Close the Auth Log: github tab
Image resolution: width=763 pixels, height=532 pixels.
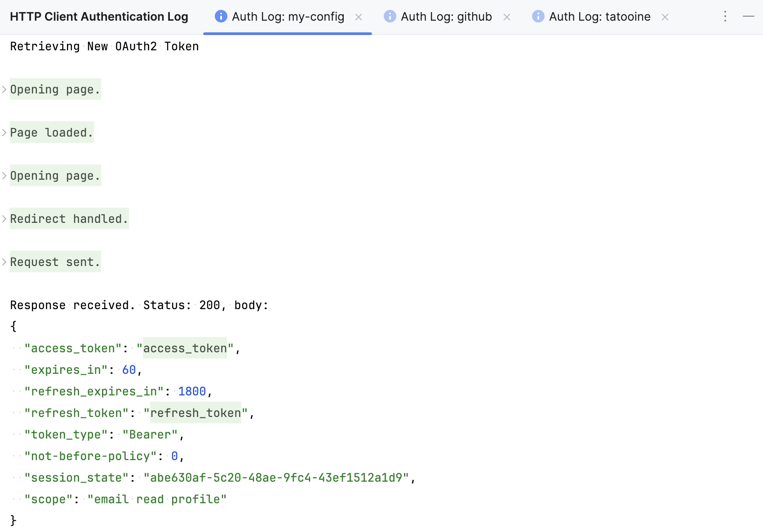click(507, 17)
